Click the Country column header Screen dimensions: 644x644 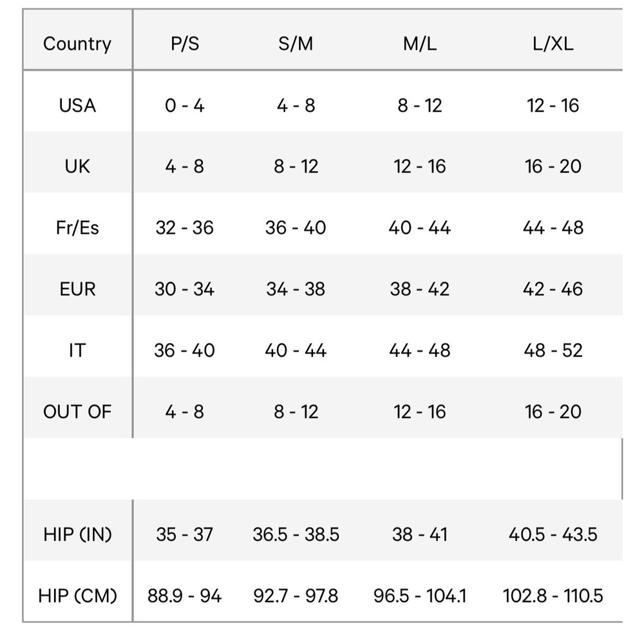[x=77, y=44]
